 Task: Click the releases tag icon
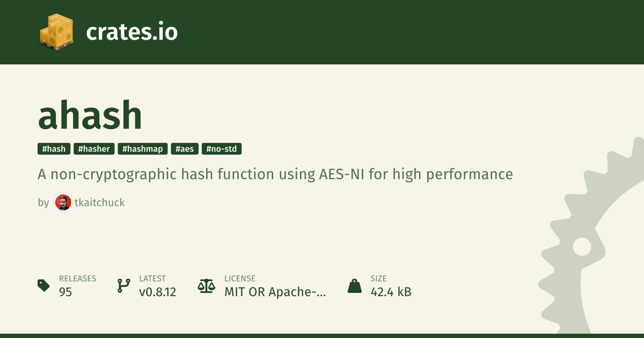pos(43,285)
